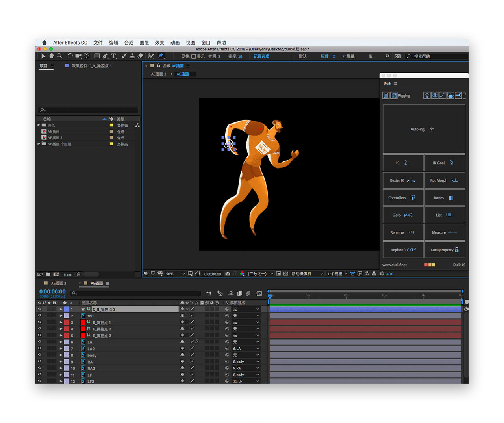Select the Brush tool
Viewport: 504px width, 423px height.
(124, 56)
